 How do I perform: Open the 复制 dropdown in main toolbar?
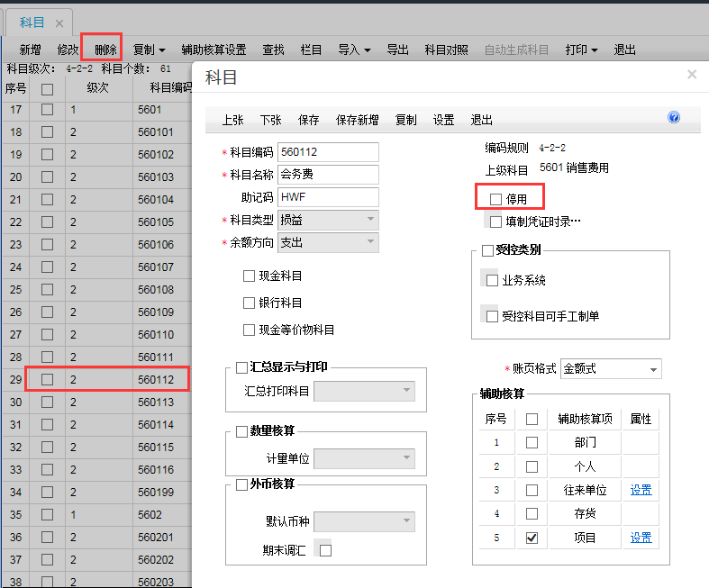149,50
